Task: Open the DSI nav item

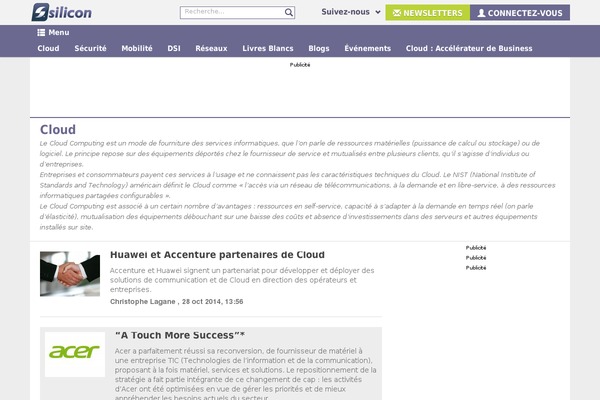Action: tap(174, 48)
